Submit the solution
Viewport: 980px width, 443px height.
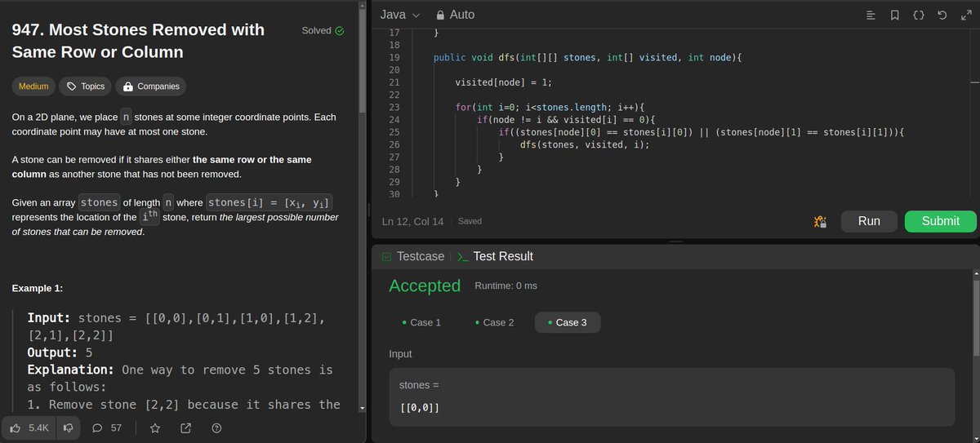pyautogui.click(x=940, y=221)
